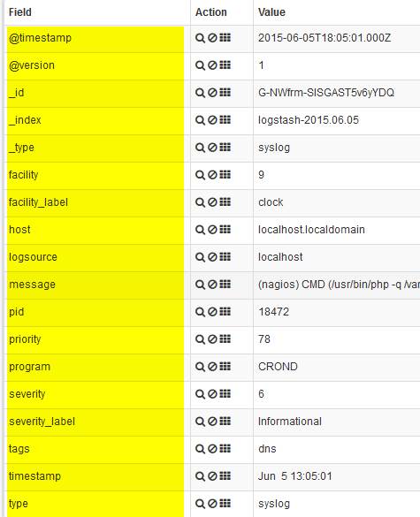Toggle table column icon for message row
Image resolution: width=420 pixels, height=517 pixels.
pos(225,285)
